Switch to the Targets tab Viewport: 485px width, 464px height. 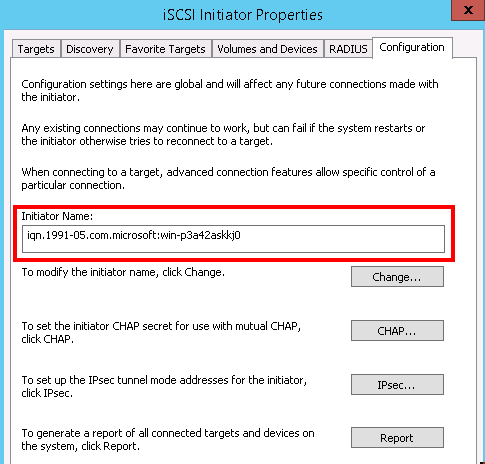coord(36,49)
